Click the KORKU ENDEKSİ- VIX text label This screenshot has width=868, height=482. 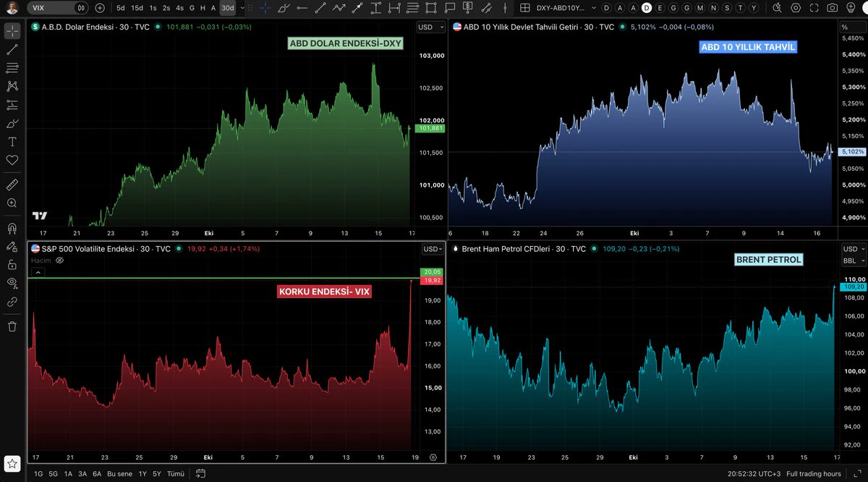pos(323,292)
